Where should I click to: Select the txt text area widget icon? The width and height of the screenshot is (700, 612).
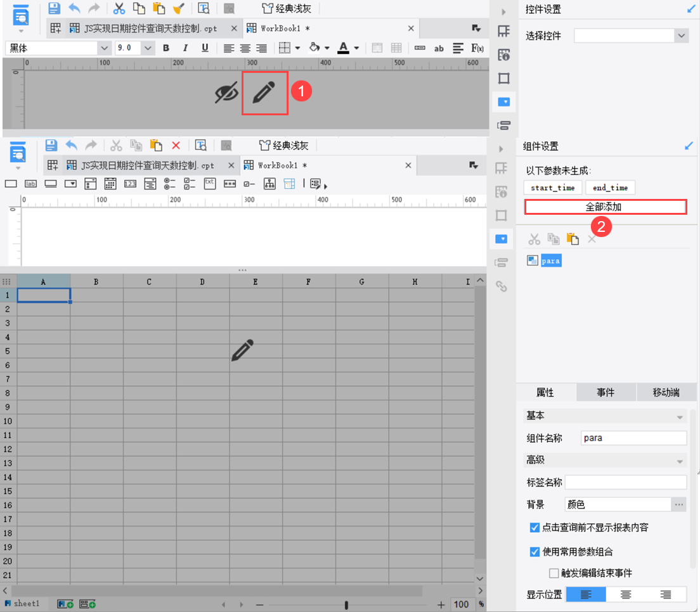(210, 183)
